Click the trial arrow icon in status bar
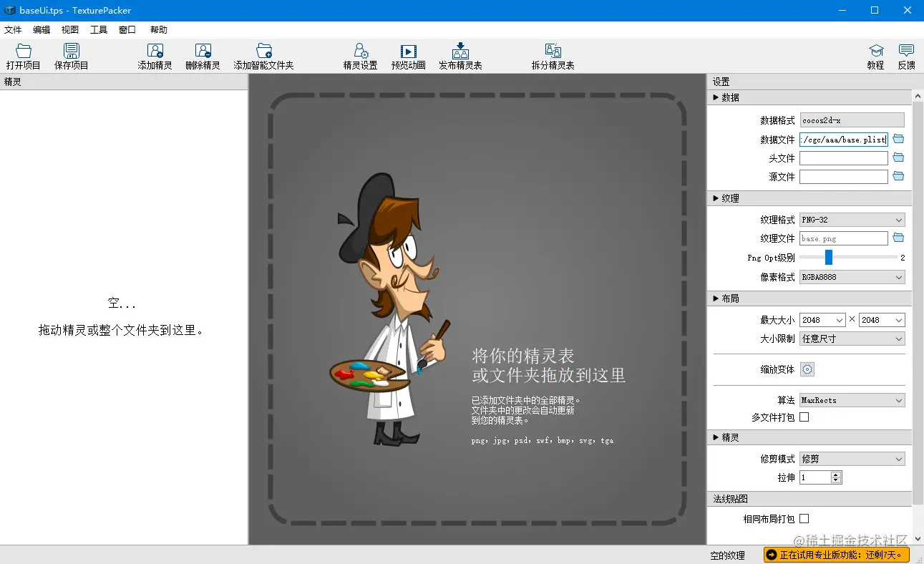 coord(772,555)
